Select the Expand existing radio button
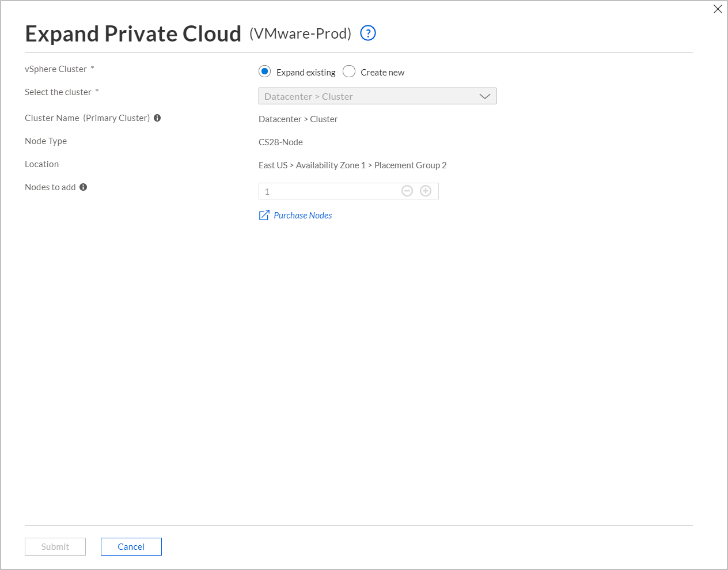Image resolution: width=728 pixels, height=570 pixels. click(x=264, y=71)
